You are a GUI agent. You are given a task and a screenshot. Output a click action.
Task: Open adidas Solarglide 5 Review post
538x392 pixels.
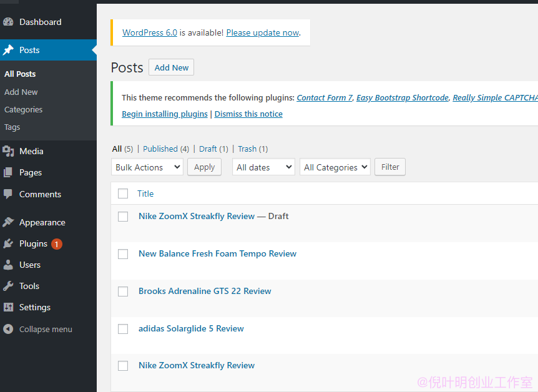coord(191,328)
